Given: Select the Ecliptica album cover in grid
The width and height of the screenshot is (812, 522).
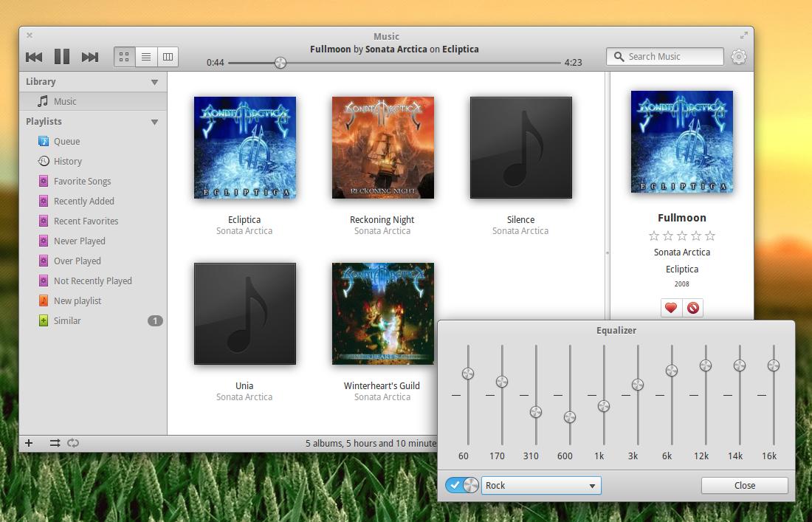Looking at the screenshot, I should (245, 148).
